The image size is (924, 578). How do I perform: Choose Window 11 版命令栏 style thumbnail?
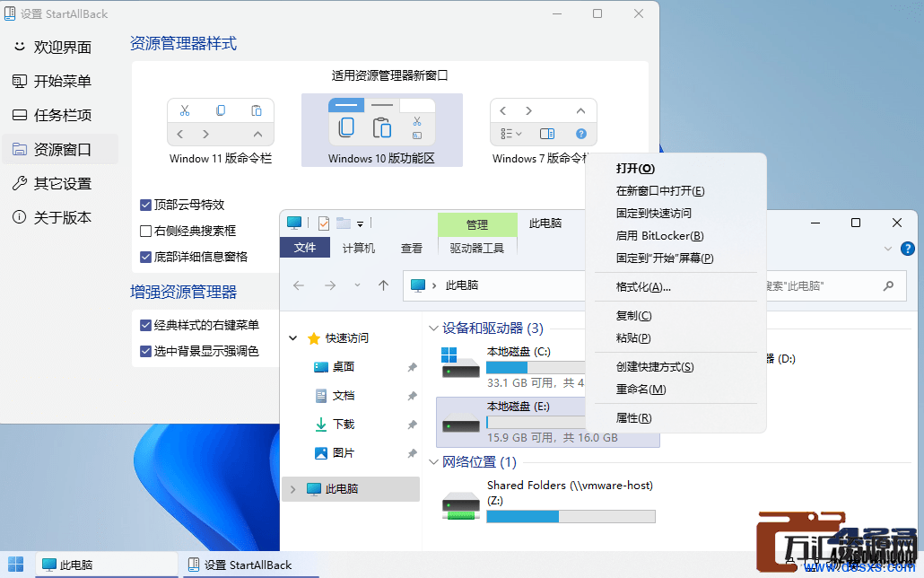pyautogui.click(x=221, y=131)
